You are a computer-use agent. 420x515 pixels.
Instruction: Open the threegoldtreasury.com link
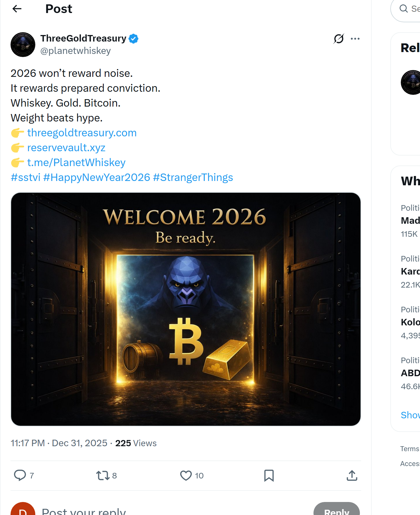coord(81,133)
